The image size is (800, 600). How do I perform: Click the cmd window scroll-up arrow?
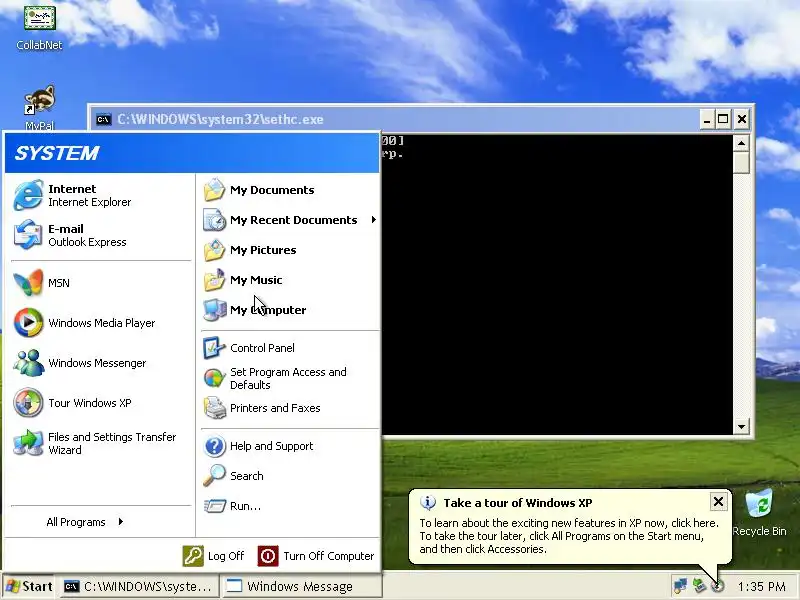click(x=741, y=143)
